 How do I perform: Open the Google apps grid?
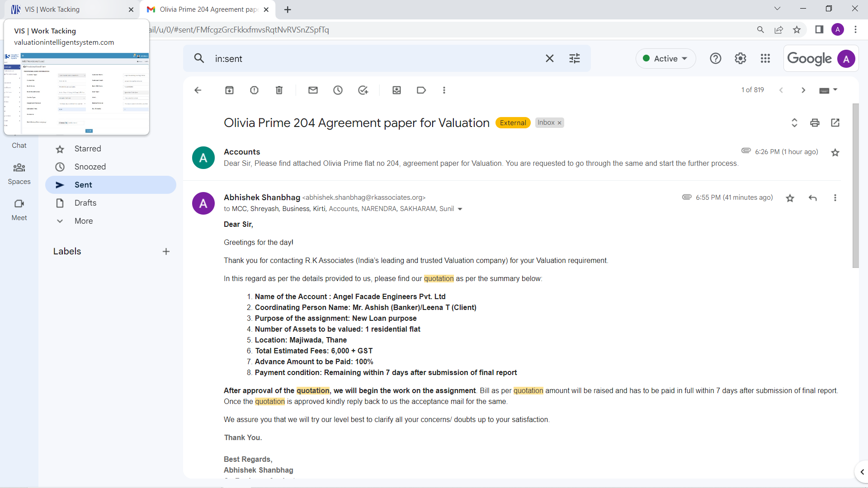(765, 58)
